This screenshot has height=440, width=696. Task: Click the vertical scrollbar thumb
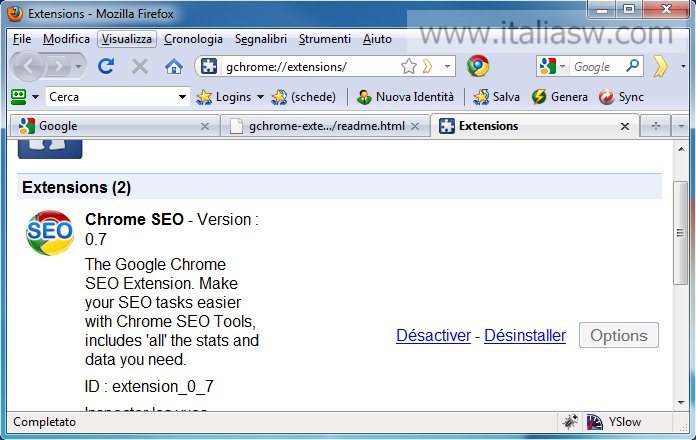680,233
